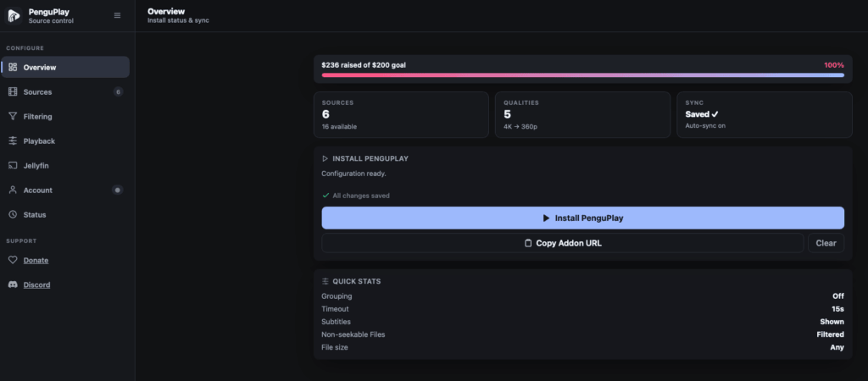Click the Status clock icon
Viewport: 868px width, 381px height.
(x=13, y=214)
